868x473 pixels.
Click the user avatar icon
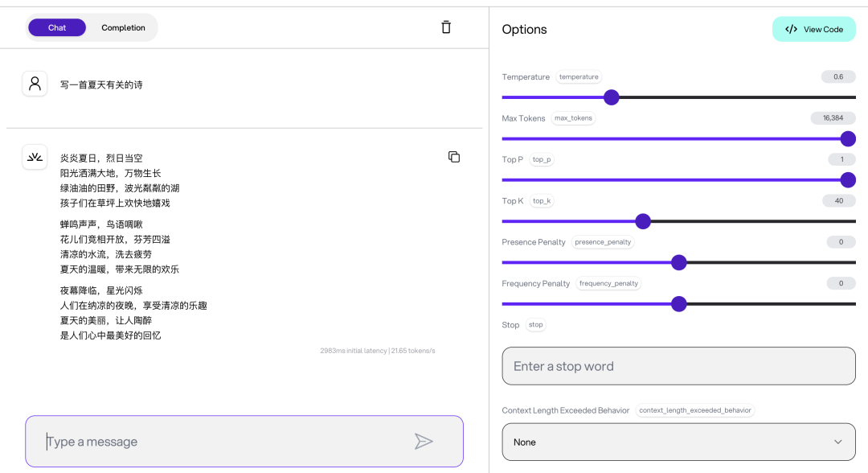tap(35, 84)
